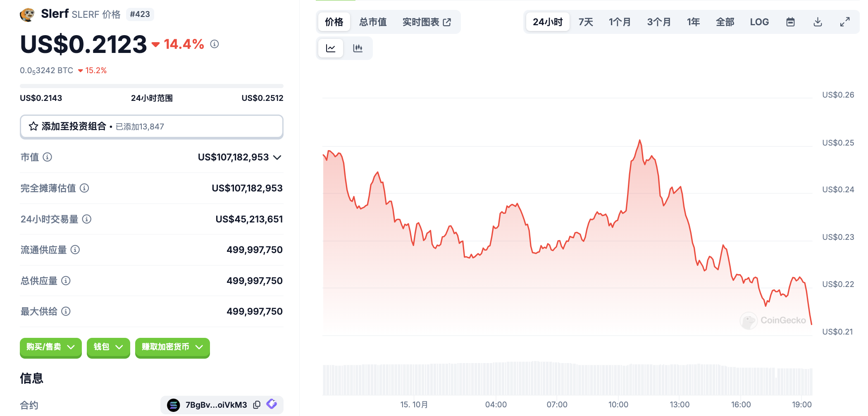Switch to candlestick chart view

[x=358, y=48]
